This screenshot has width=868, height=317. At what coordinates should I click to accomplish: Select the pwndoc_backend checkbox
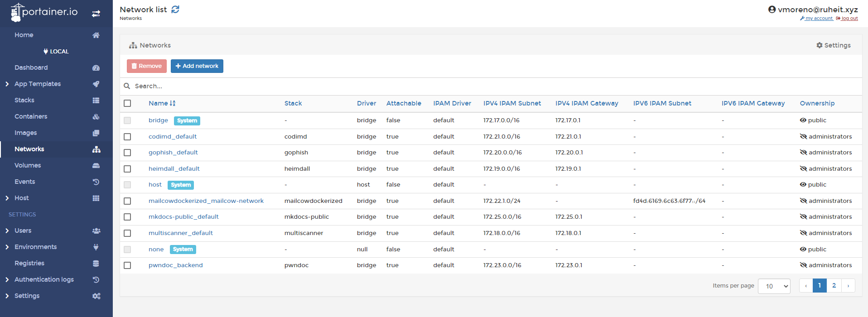click(127, 265)
